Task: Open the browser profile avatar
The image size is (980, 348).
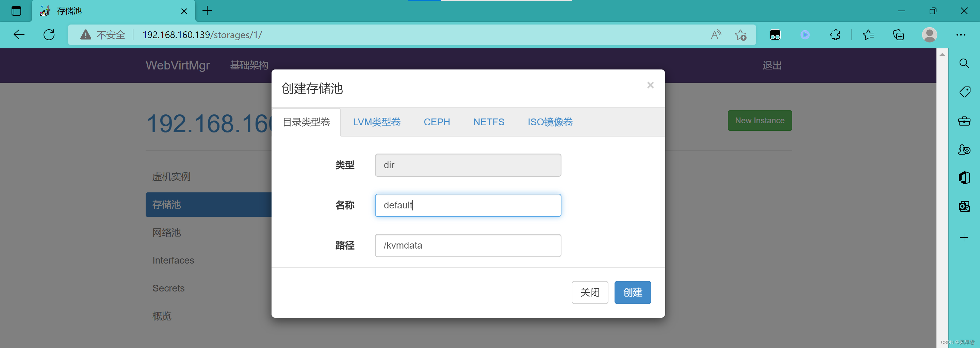Action: (930, 35)
